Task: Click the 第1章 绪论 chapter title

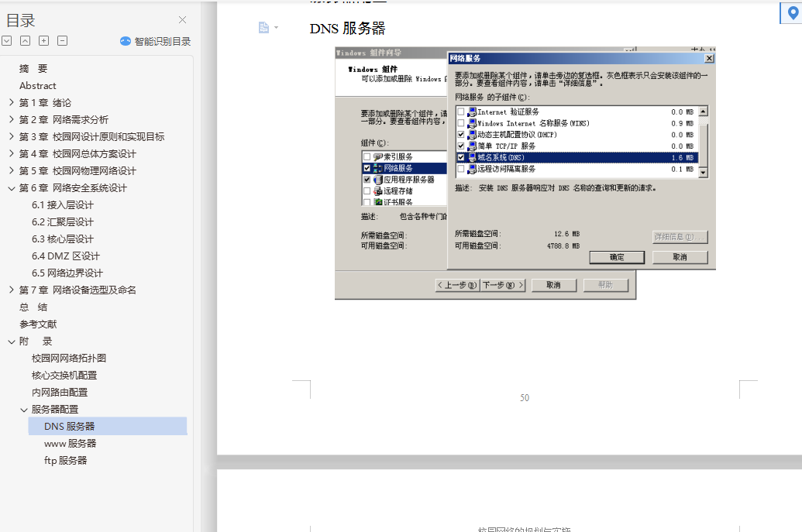Action: (x=46, y=103)
